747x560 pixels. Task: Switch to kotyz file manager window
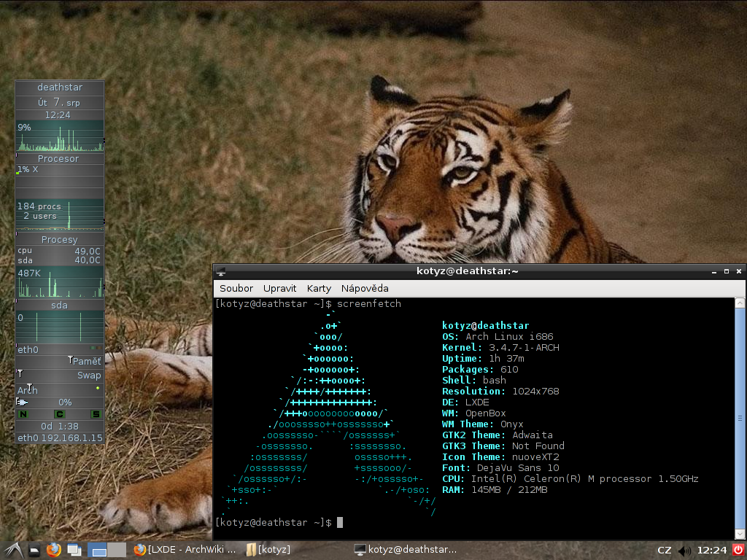tap(268, 550)
